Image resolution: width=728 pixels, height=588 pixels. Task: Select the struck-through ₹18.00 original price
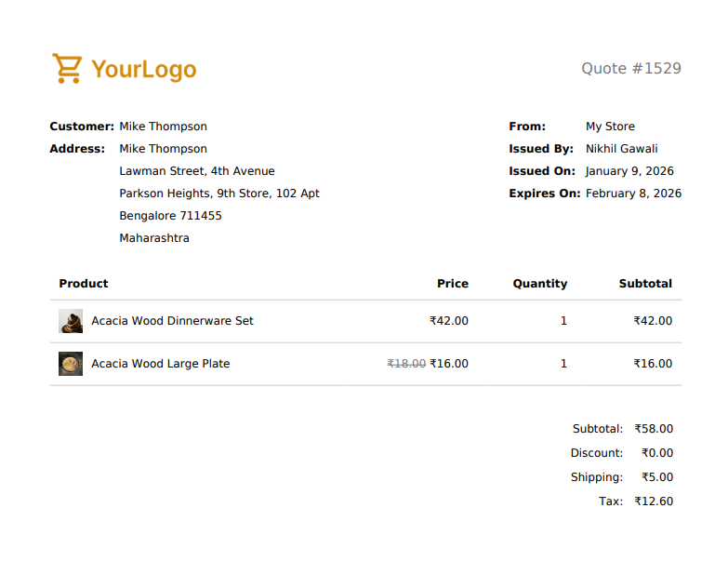point(406,364)
